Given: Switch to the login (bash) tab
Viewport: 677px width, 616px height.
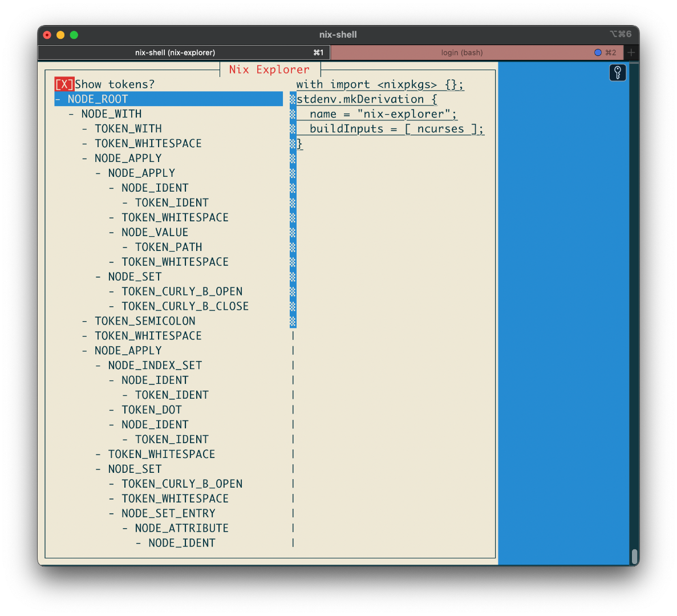Looking at the screenshot, I should coord(461,52).
